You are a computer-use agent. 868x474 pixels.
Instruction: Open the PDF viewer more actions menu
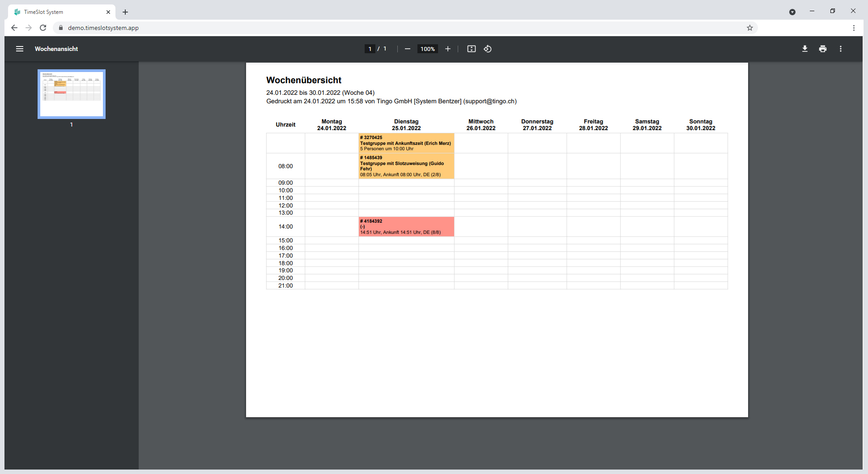(841, 49)
